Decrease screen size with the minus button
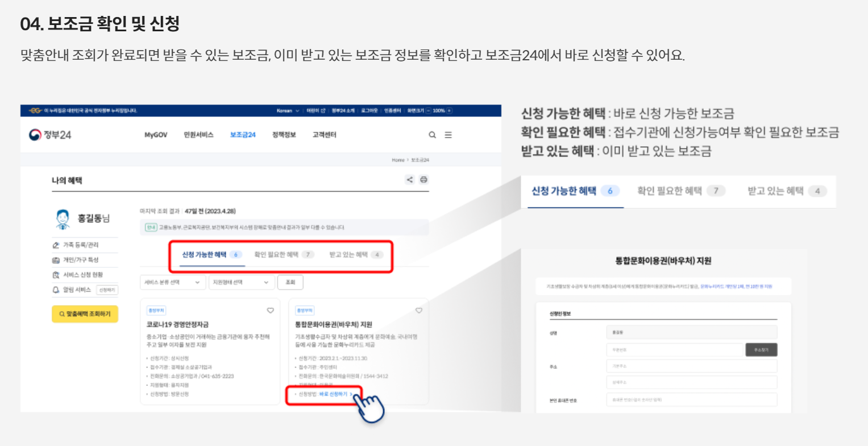The image size is (868, 446). pos(428,110)
